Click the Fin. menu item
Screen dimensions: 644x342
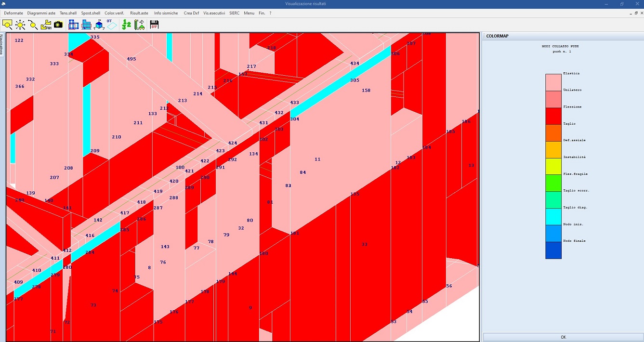[262, 13]
